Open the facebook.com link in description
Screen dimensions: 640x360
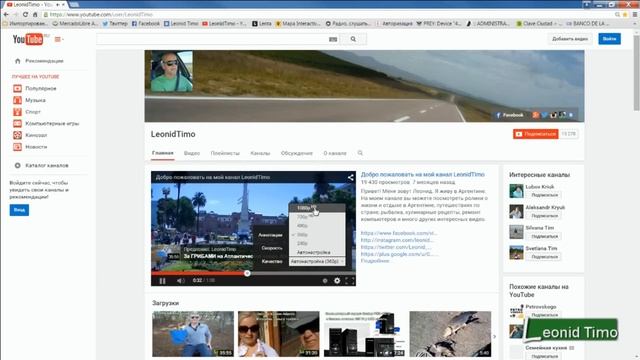[x=399, y=233]
